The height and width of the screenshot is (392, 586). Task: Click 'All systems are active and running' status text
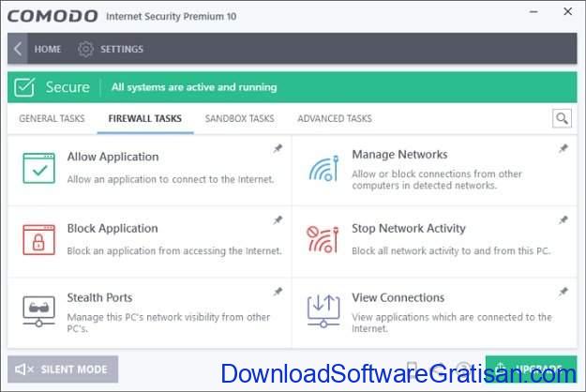[x=194, y=87]
